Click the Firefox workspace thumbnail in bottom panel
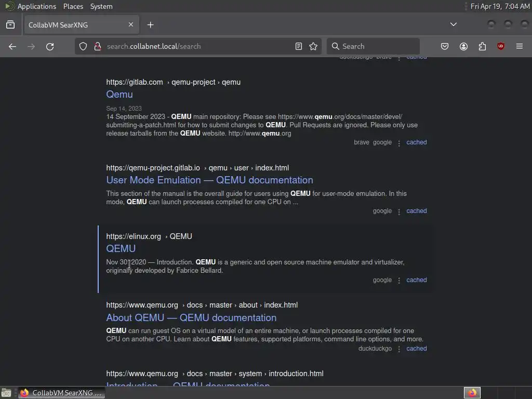Image resolution: width=532 pixels, height=399 pixels. click(x=472, y=393)
